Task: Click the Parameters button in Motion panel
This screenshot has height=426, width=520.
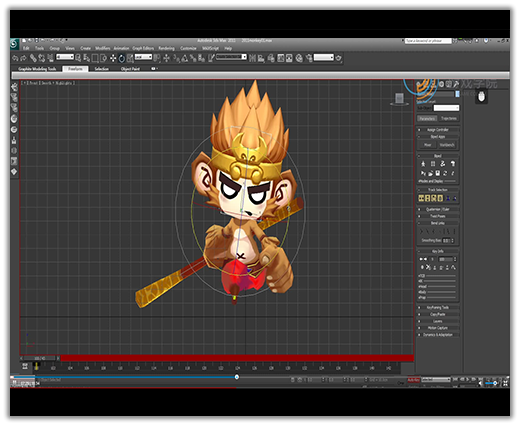Action: pyautogui.click(x=427, y=119)
